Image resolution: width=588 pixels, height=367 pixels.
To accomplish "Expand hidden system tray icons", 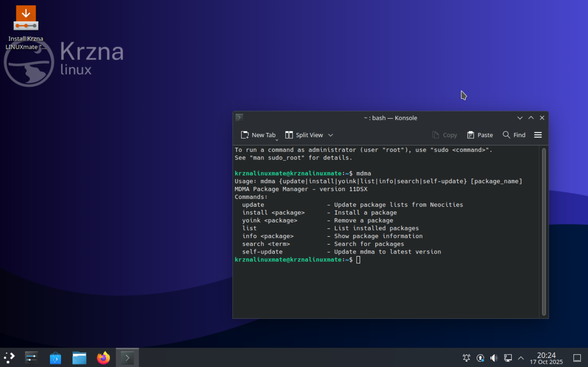I will click(x=521, y=358).
